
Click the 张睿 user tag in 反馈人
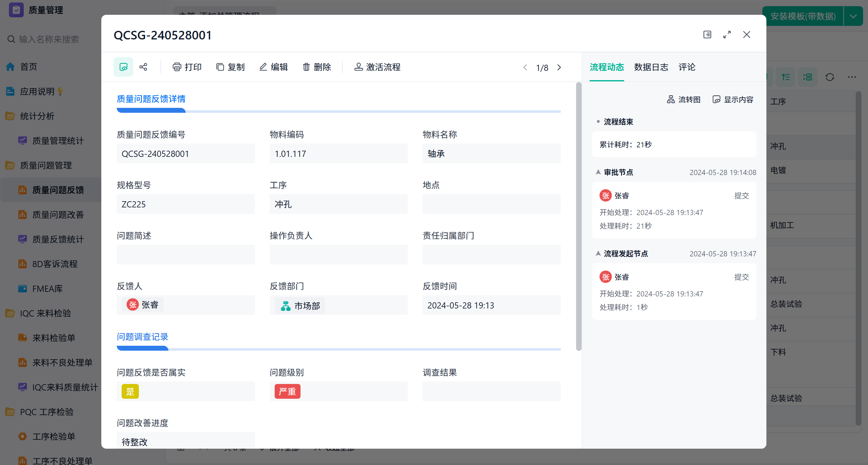pyautogui.click(x=143, y=305)
